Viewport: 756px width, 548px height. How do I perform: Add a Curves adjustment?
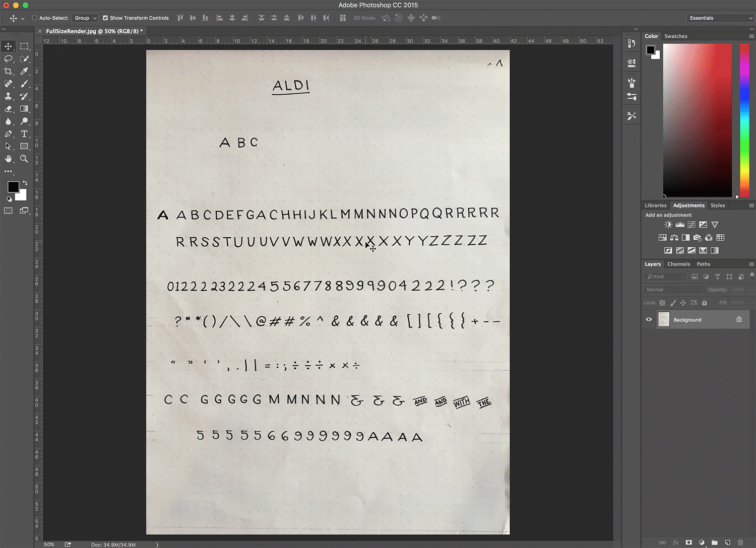691,225
